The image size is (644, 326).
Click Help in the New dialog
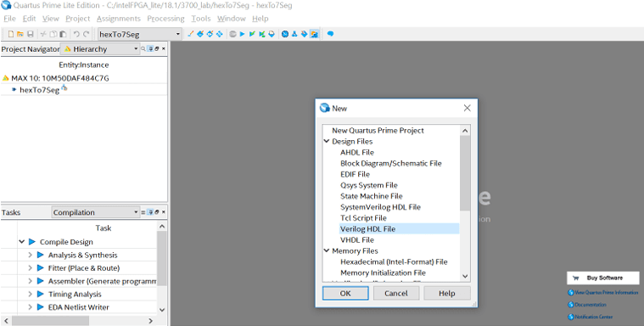point(447,293)
